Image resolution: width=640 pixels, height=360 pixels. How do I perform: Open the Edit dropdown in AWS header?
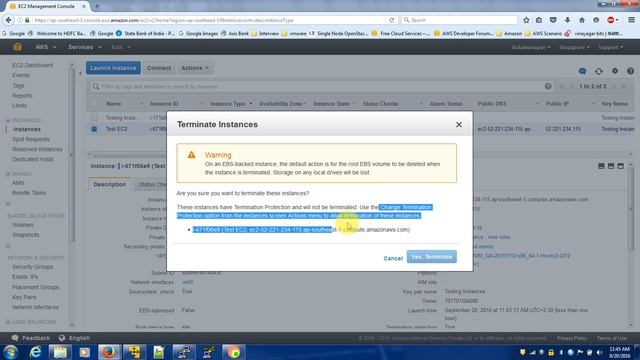click(x=121, y=47)
